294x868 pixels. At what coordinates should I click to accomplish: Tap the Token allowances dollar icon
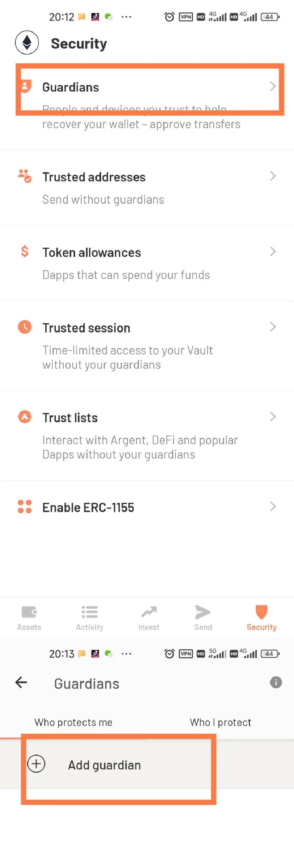[x=25, y=251]
